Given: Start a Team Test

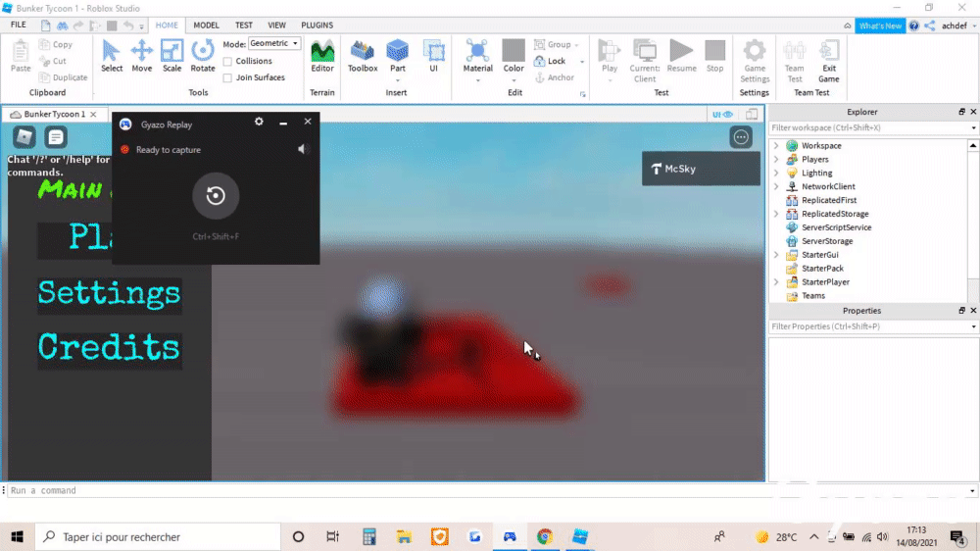Looking at the screenshot, I should pyautogui.click(x=795, y=61).
